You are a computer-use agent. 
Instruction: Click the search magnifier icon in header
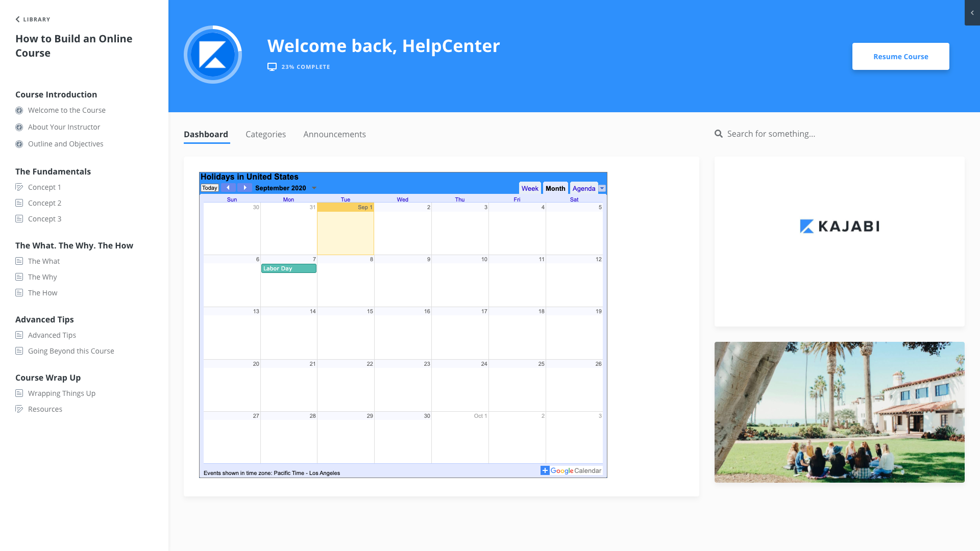tap(718, 133)
